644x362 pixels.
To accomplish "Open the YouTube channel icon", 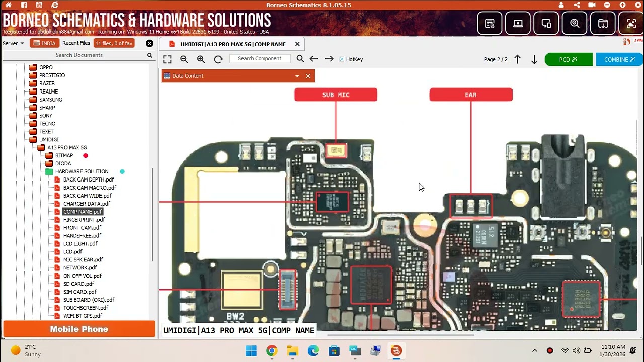I will point(39,5).
